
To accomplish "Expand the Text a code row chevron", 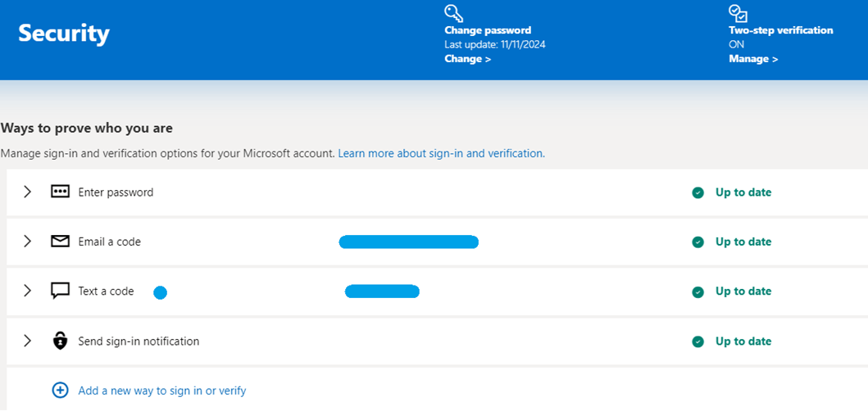I will pyautogui.click(x=27, y=291).
